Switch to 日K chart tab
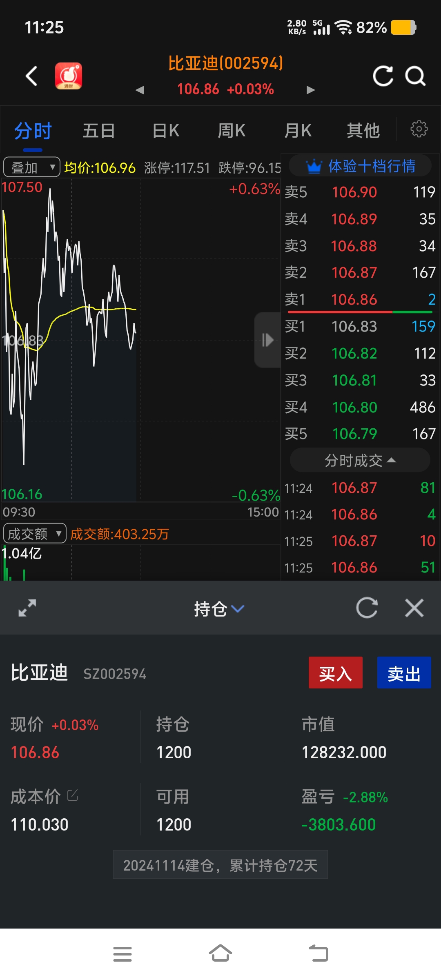441x980 pixels. click(166, 131)
